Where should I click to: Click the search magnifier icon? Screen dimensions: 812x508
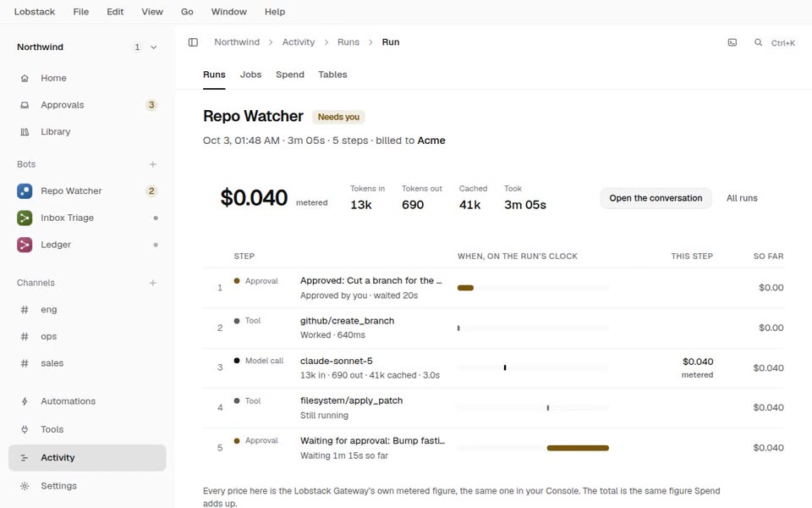pos(758,42)
